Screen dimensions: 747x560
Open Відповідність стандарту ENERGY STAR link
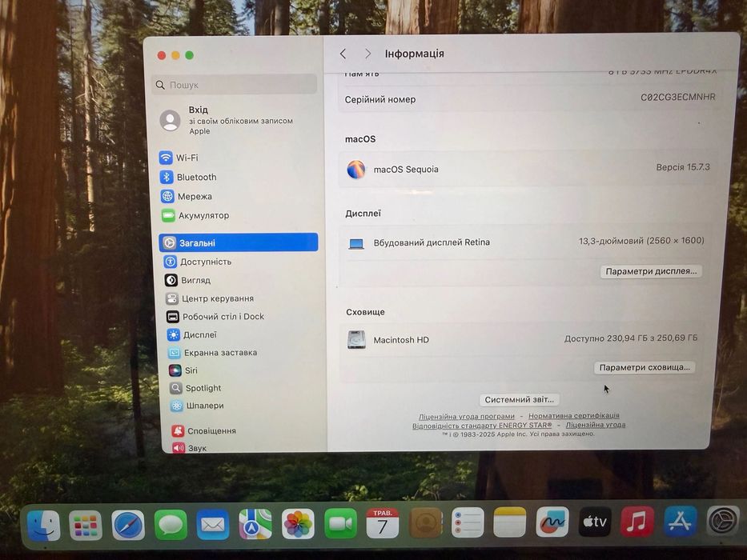[x=482, y=426]
